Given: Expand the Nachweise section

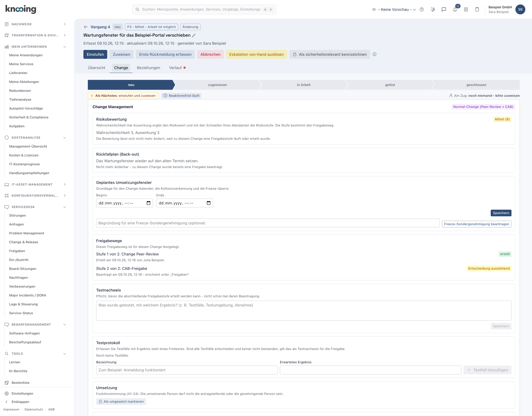Looking at the screenshot, I should tap(65, 24).
